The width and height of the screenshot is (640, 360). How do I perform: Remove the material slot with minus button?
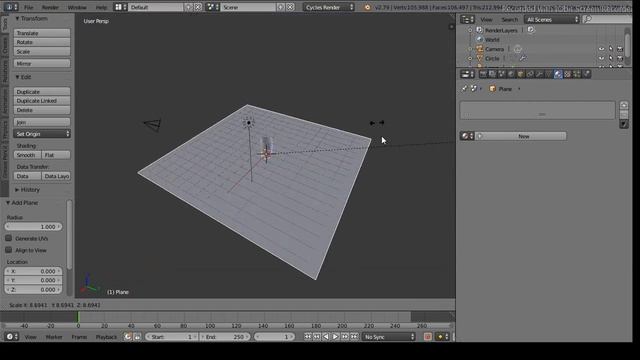click(624, 115)
